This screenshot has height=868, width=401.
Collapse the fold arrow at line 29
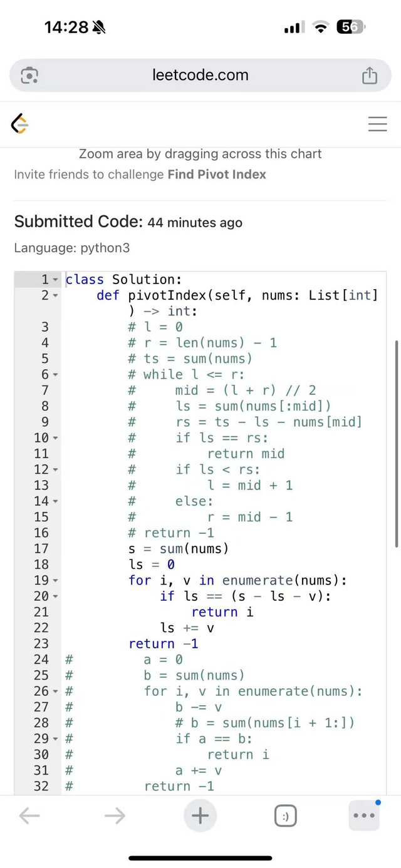55,739
